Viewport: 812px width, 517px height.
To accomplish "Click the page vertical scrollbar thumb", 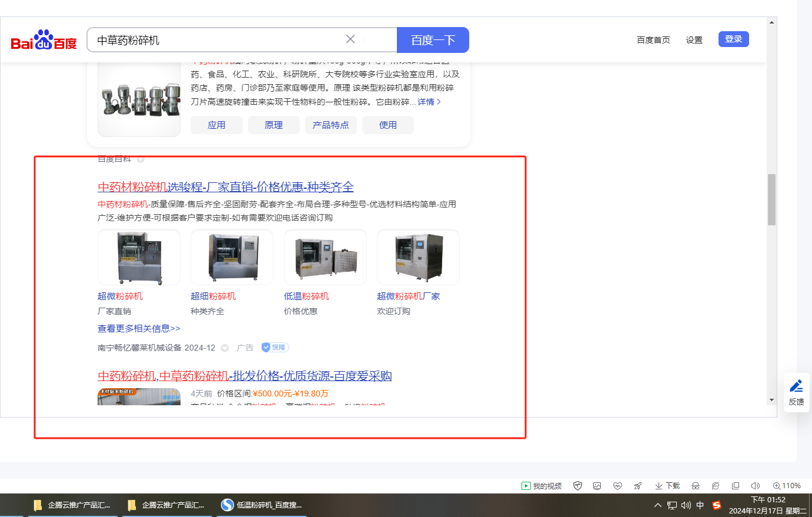I will point(771,199).
